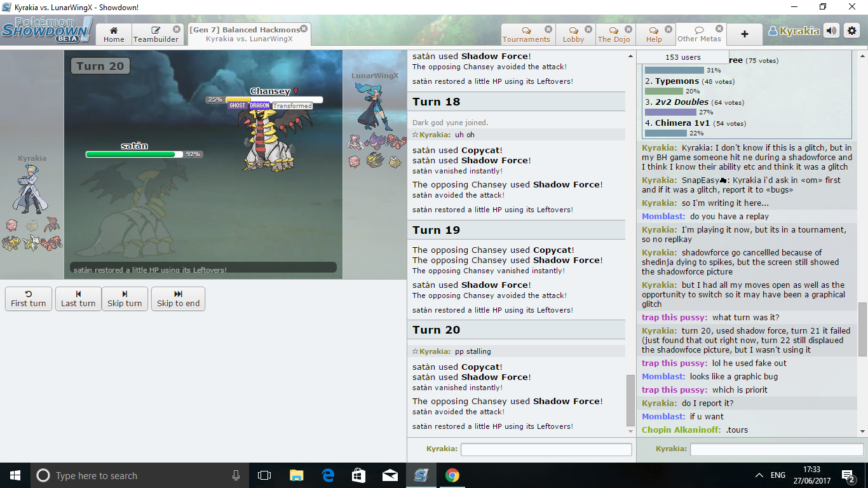Click the Typemons 20% poll bar

(x=664, y=91)
